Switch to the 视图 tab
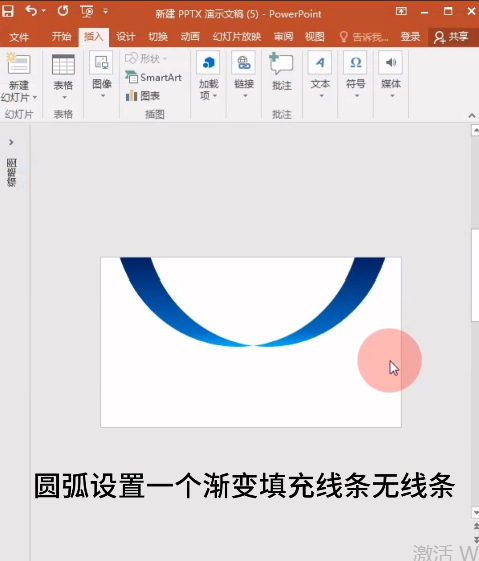Viewport: 479px width, 561px height. (315, 36)
